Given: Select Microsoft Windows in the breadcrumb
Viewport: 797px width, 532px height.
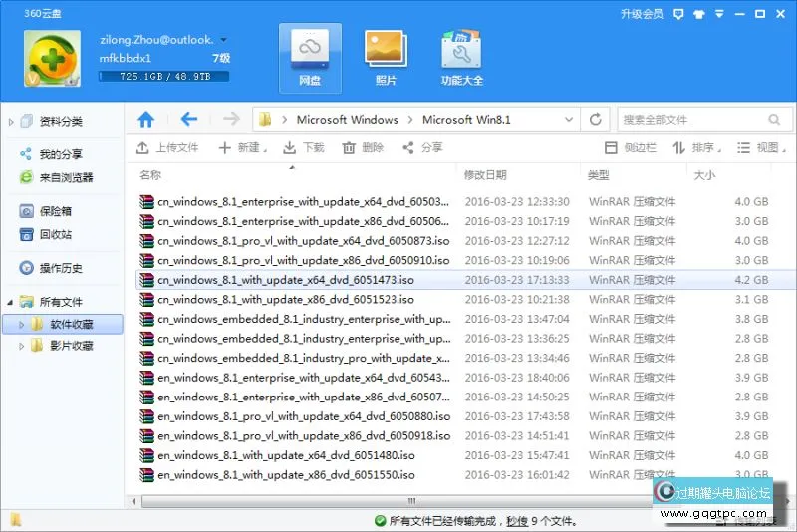Looking at the screenshot, I should (347, 120).
